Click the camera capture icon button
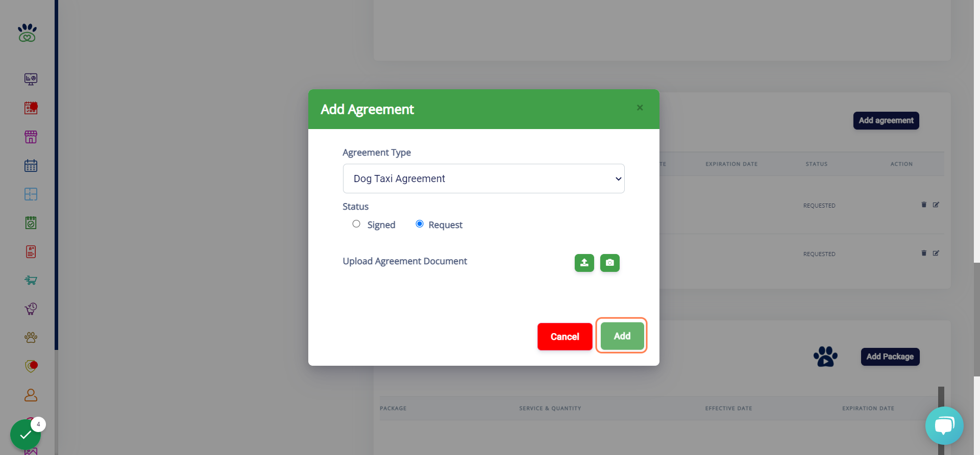980x455 pixels. coord(610,263)
